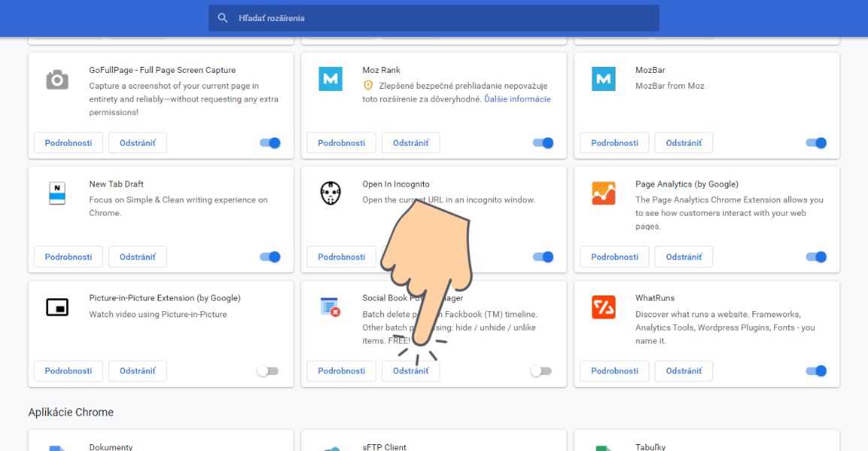
Task: Click Odstrániť under New Tab Draft
Action: point(138,257)
